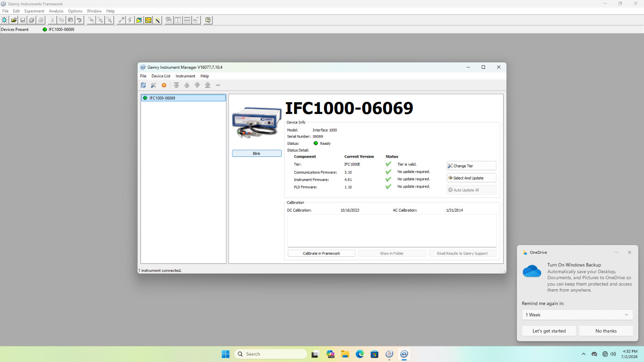Click the Windows Start button
Screen dimensions: 644x362
(225, 354)
